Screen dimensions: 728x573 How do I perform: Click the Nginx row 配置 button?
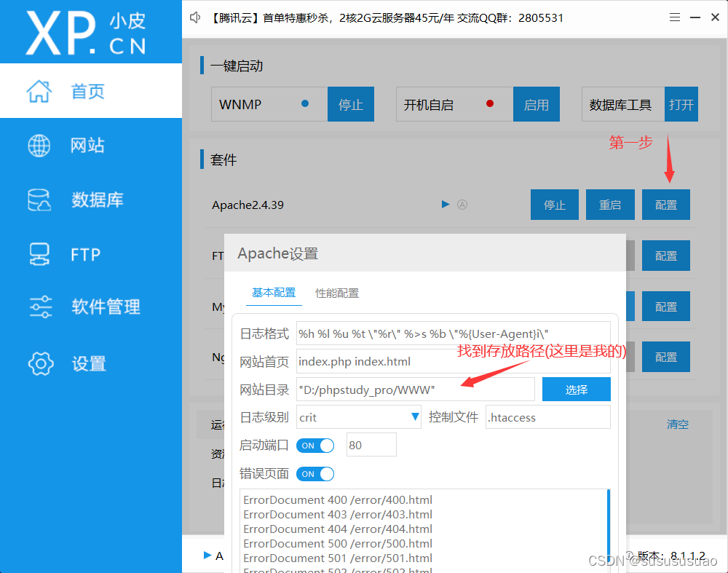666,357
